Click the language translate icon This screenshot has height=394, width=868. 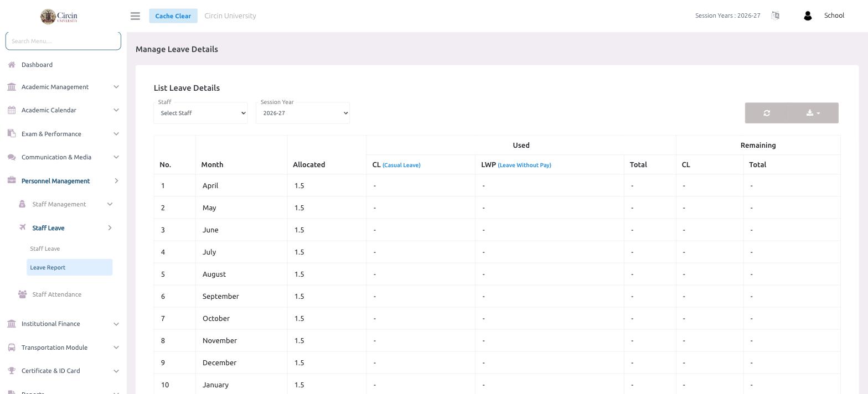click(x=775, y=15)
